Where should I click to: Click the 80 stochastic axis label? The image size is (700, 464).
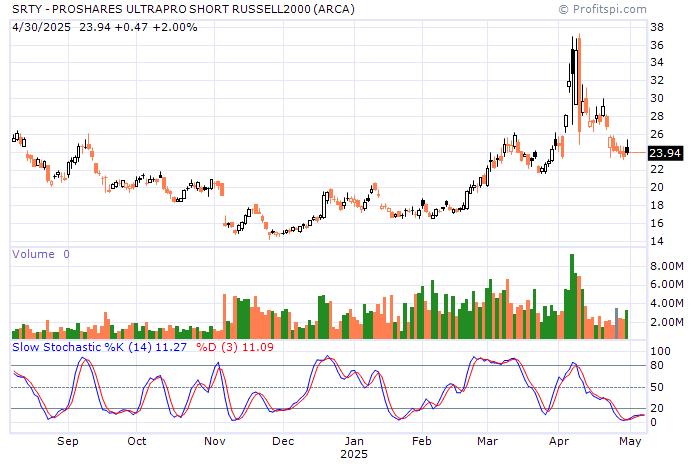(657, 365)
